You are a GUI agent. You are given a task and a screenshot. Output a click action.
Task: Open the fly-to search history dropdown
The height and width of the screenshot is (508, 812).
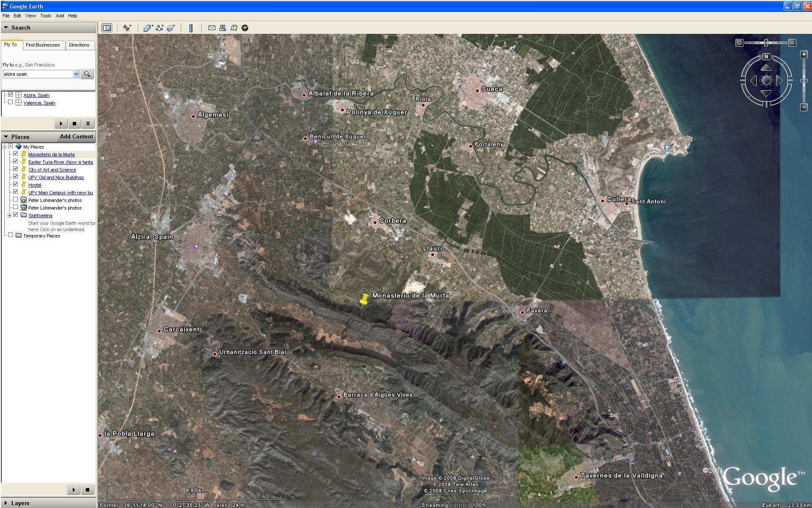(x=76, y=74)
